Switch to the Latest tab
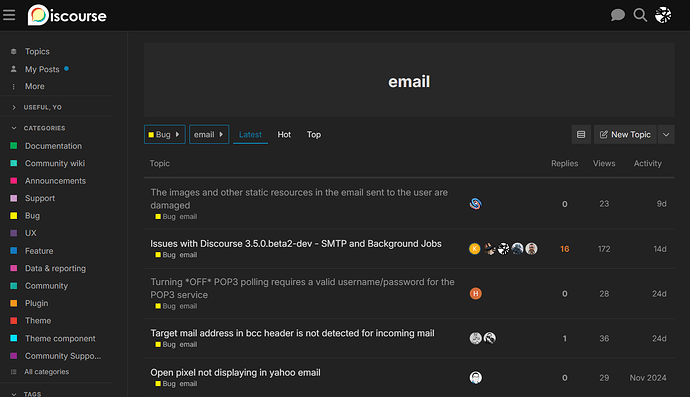This screenshot has width=690, height=397. [x=250, y=135]
